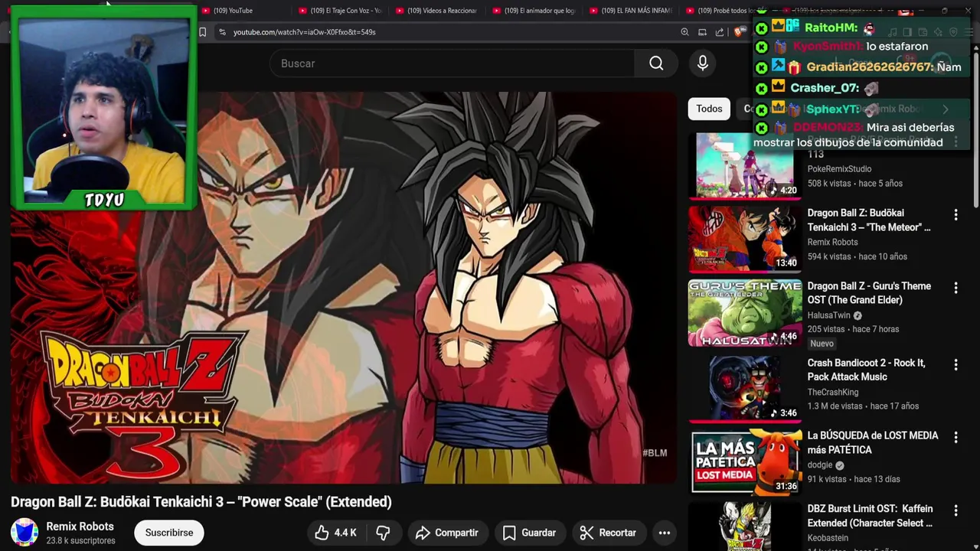The image size is (980, 551).
Task: Click PokeRemixStudio channel name
Action: 839,169
